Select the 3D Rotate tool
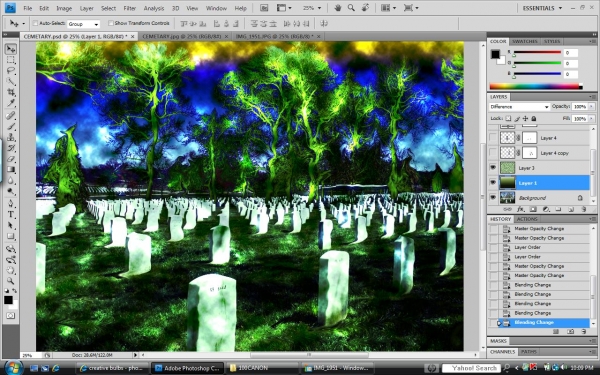 tap(11, 249)
